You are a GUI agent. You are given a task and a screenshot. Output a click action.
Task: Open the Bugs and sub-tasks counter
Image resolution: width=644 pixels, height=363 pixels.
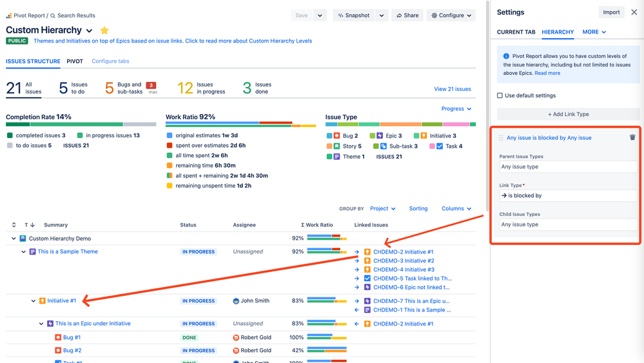pyautogui.click(x=131, y=88)
